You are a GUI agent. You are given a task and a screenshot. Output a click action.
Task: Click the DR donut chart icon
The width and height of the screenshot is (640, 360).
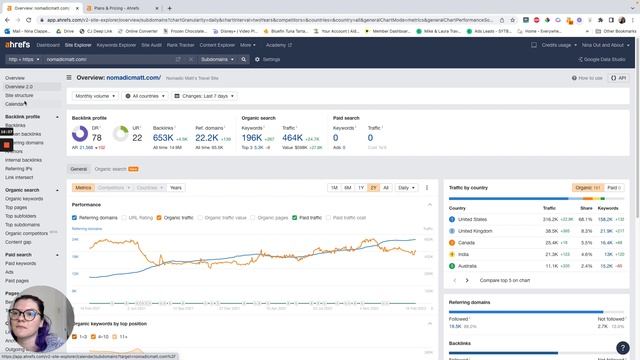80,133
